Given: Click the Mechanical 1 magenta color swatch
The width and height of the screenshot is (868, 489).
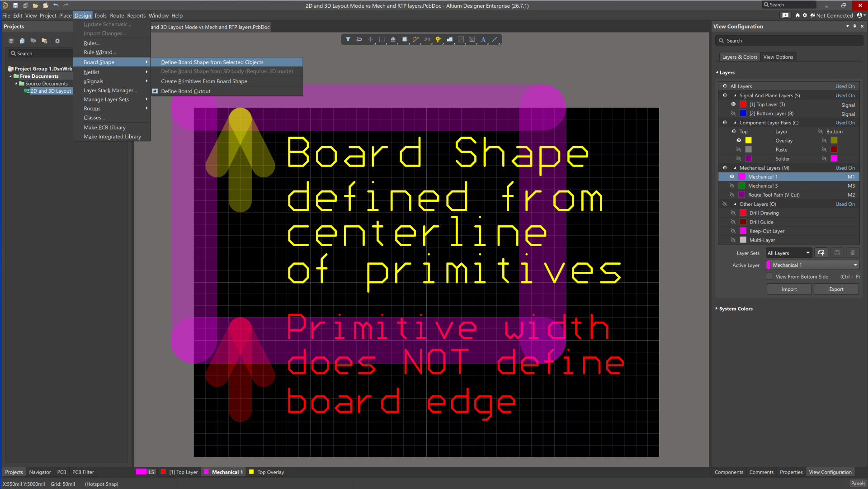Looking at the screenshot, I should [x=741, y=176].
